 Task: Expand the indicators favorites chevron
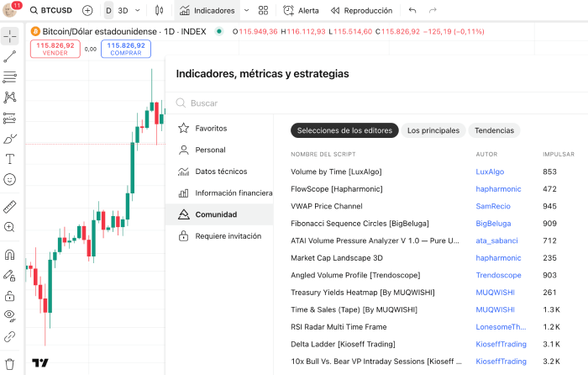246,11
